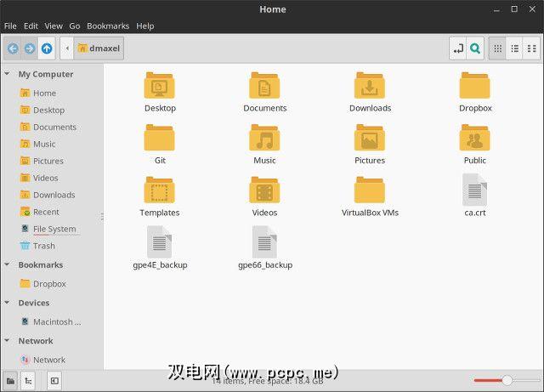Collapse the My Computer sidebar section
Image resolution: width=544 pixels, height=392 pixels.
coord(9,74)
